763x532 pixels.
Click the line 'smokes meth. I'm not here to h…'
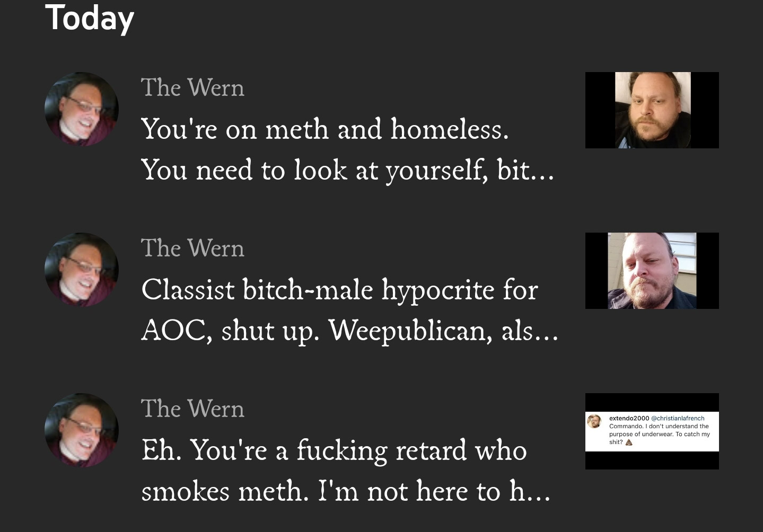coord(346,491)
